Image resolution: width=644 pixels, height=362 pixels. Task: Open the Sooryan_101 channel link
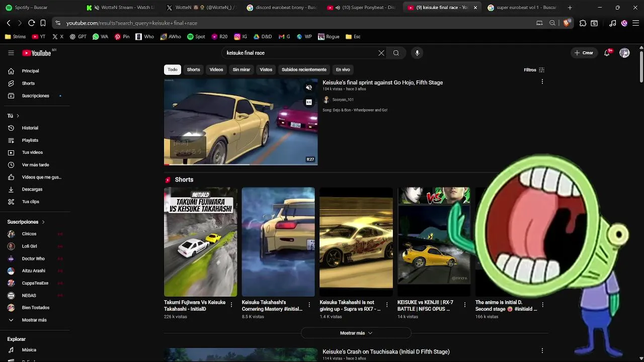tap(343, 100)
